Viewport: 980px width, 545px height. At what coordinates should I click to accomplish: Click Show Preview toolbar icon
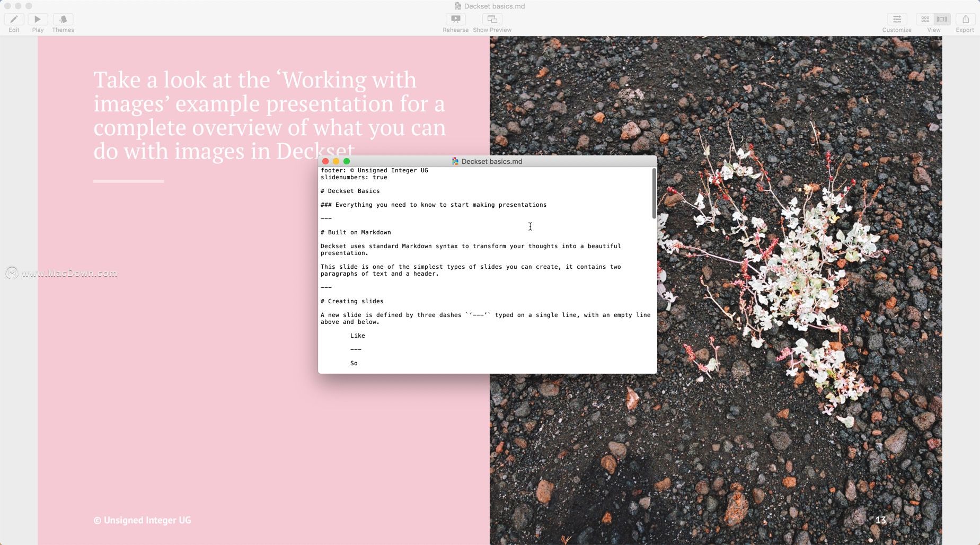[492, 19]
